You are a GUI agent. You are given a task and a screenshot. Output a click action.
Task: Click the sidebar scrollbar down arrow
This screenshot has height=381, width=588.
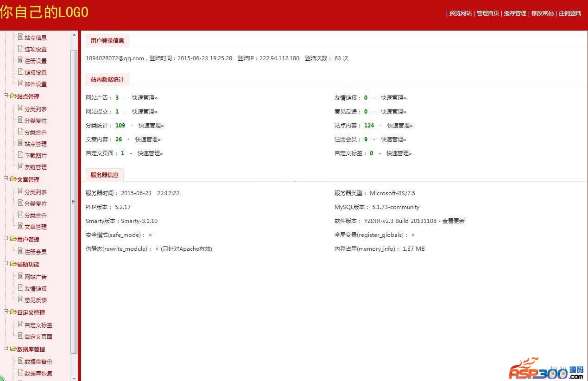pos(74,377)
